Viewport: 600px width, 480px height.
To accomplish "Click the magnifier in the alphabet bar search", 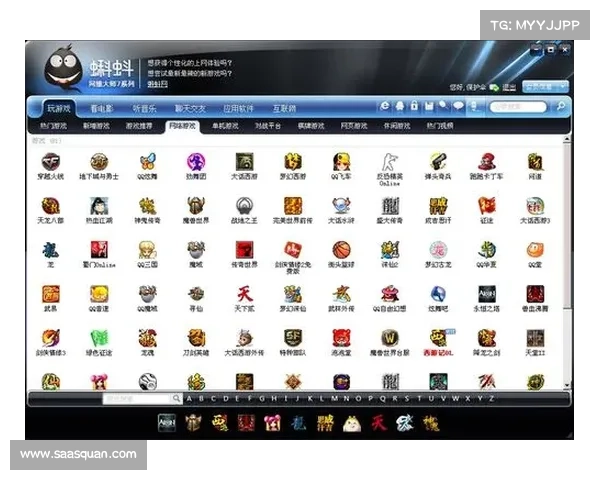I will pyautogui.click(x=176, y=398).
